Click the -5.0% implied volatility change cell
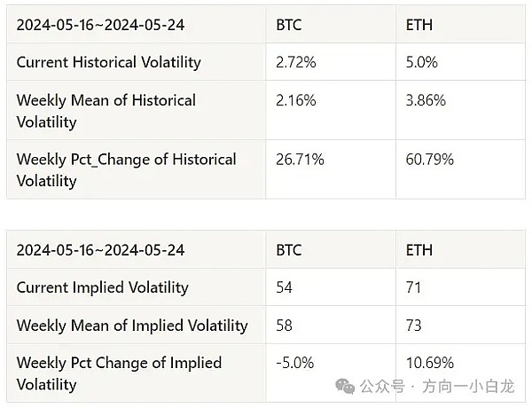532x408 pixels. [x=297, y=363]
